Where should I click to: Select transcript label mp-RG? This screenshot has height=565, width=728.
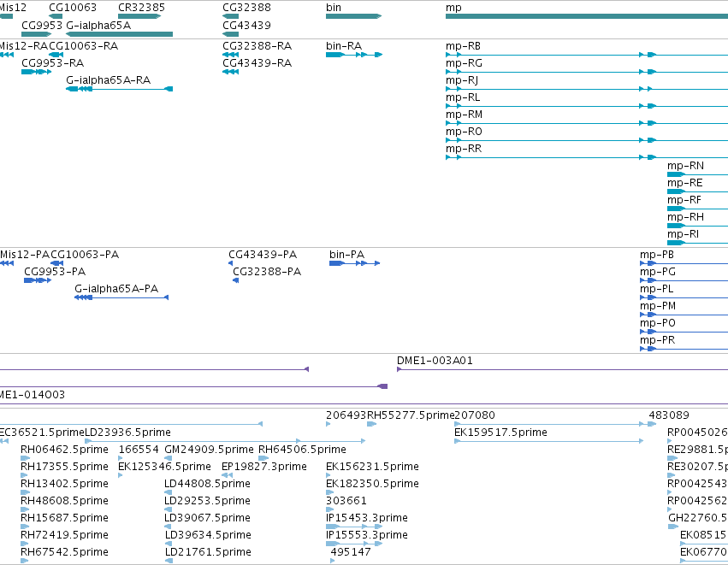[x=464, y=63]
